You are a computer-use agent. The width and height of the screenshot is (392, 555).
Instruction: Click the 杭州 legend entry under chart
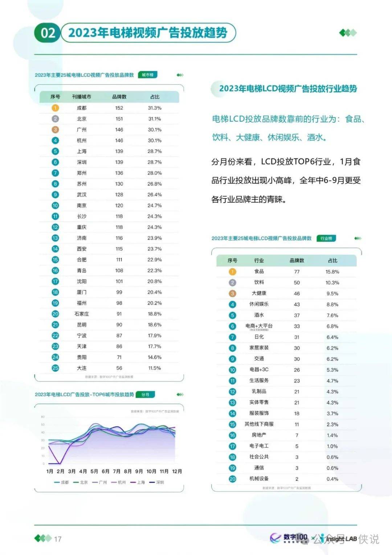118,482
